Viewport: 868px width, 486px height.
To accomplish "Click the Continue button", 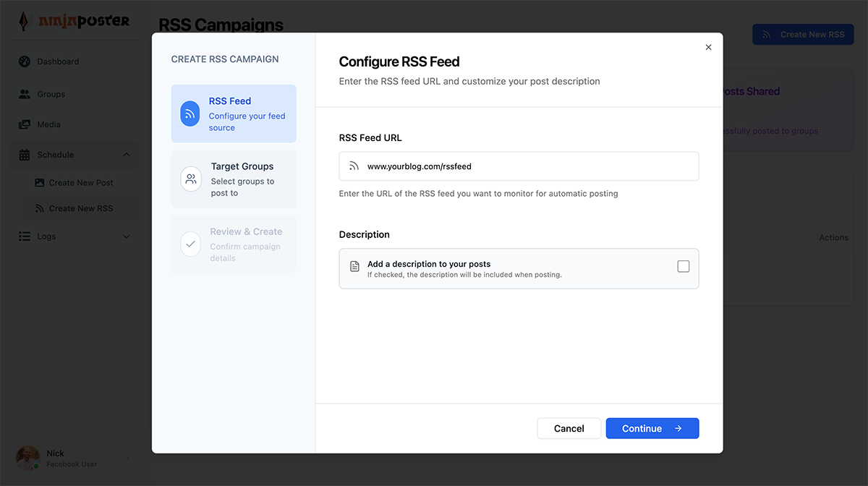I will coord(652,428).
